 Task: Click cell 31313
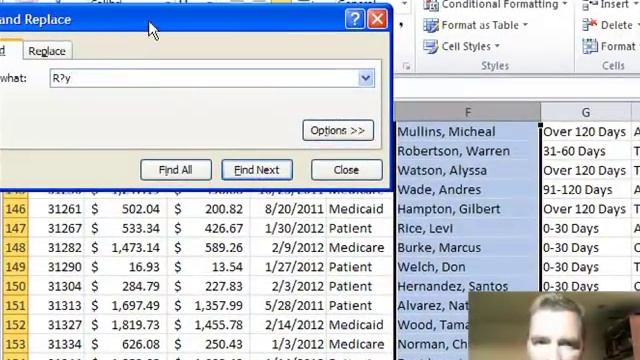[56, 305]
